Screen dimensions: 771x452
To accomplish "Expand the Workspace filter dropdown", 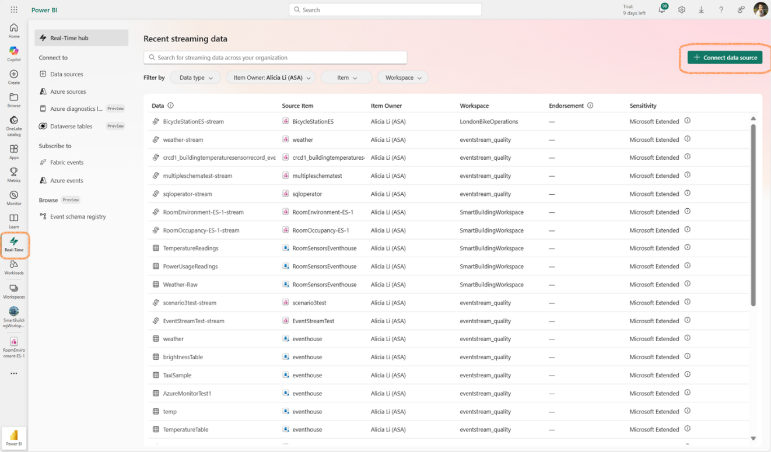I will pyautogui.click(x=403, y=78).
